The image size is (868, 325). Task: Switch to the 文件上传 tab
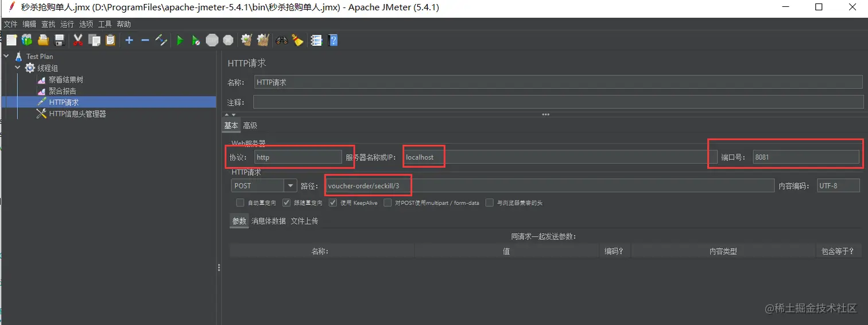point(304,221)
